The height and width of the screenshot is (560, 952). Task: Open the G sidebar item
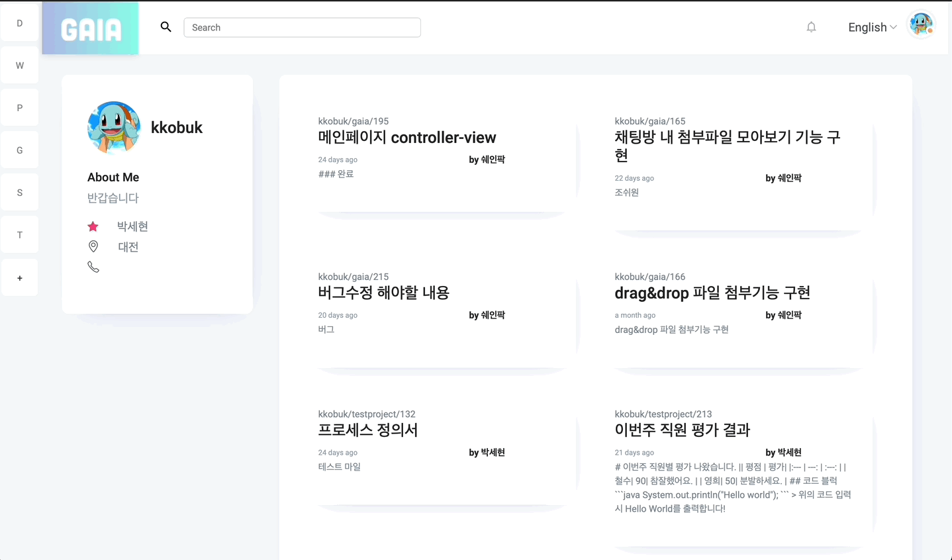(20, 150)
